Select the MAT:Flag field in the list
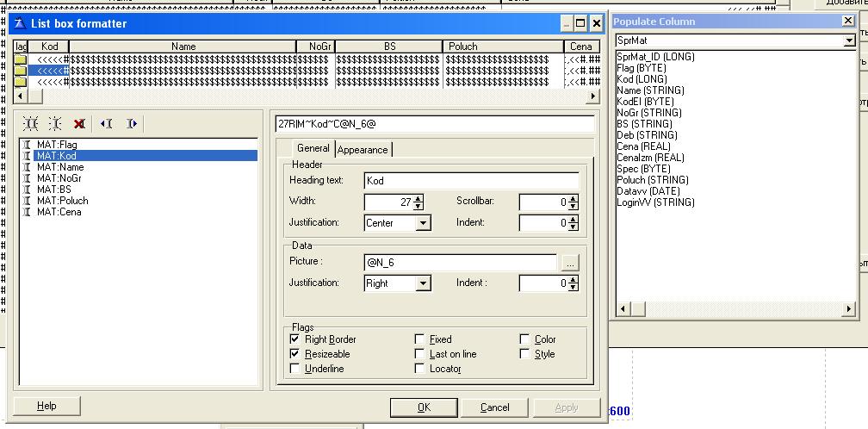868x429 pixels. (57, 145)
